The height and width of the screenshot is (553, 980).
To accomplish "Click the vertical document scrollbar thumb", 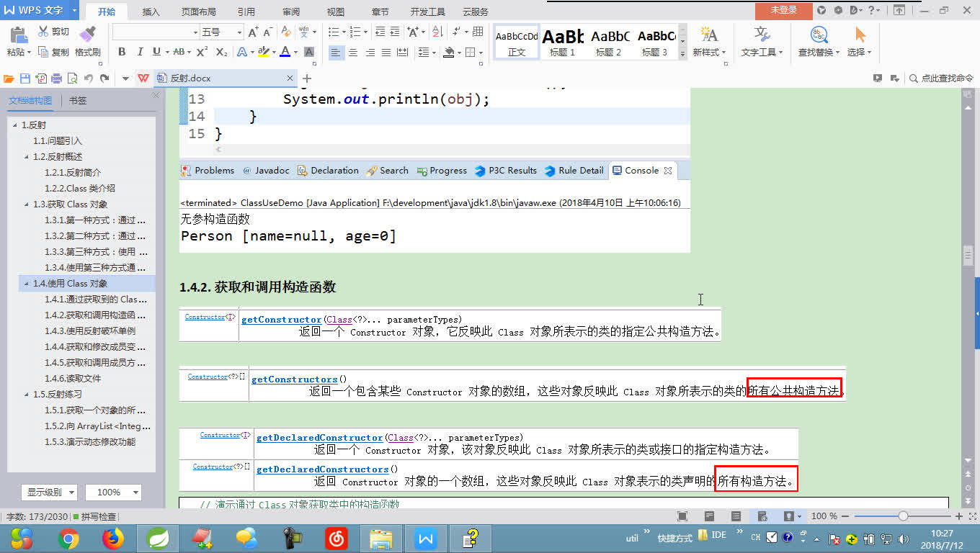I will 968,254.
